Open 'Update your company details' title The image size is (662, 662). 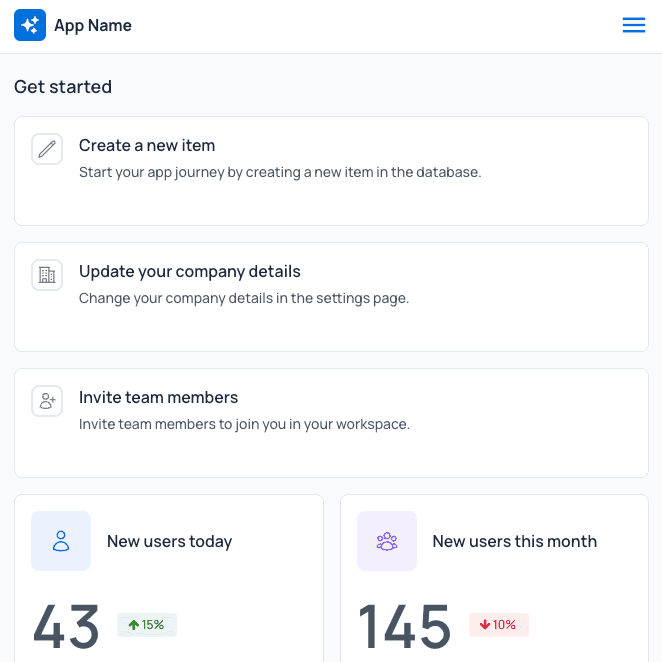(190, 272)
